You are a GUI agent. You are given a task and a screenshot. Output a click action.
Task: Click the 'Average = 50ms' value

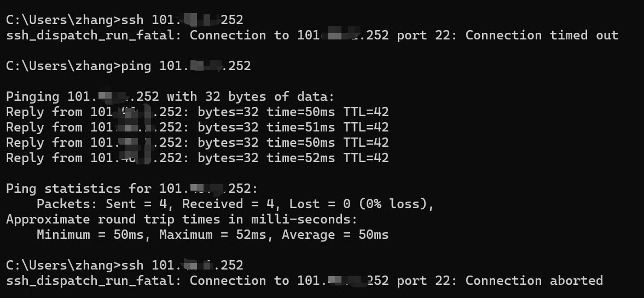click(x=335, y=235)
